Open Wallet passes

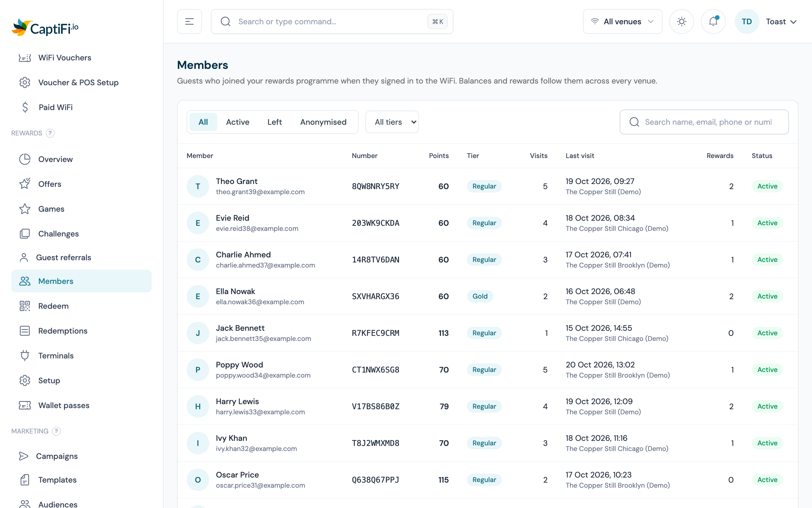coord(81,406)
